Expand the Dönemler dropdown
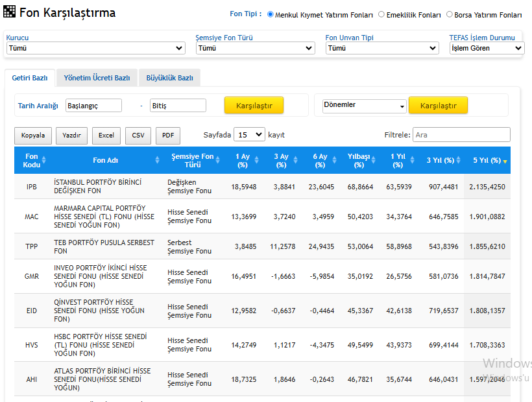 click(364, 106)
